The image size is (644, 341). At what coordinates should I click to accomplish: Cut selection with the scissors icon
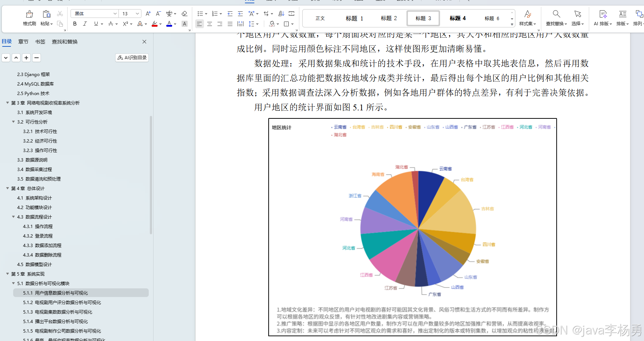[60, 14]
